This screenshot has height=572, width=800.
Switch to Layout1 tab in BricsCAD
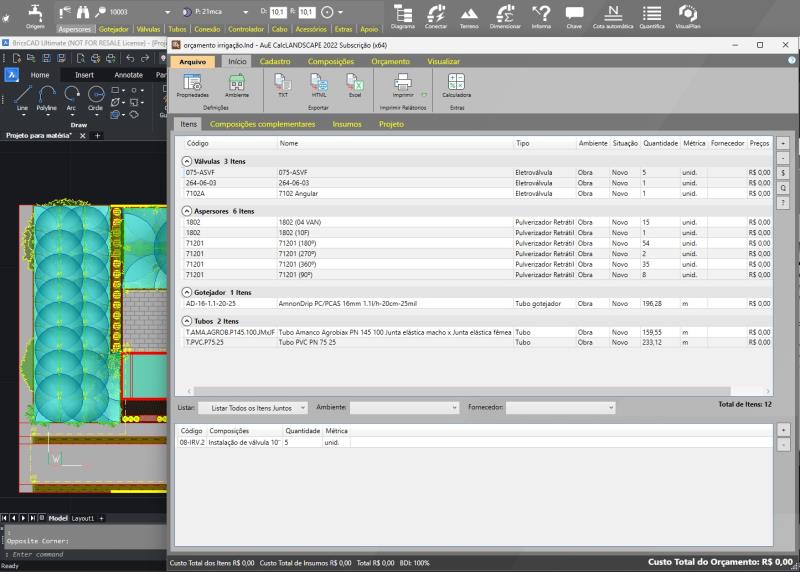point(83,518)
